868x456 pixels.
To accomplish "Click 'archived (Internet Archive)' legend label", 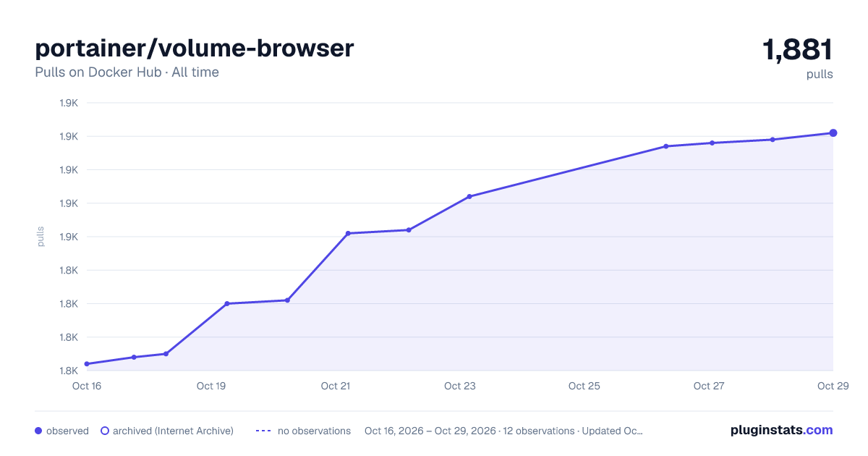I will 173,431.
